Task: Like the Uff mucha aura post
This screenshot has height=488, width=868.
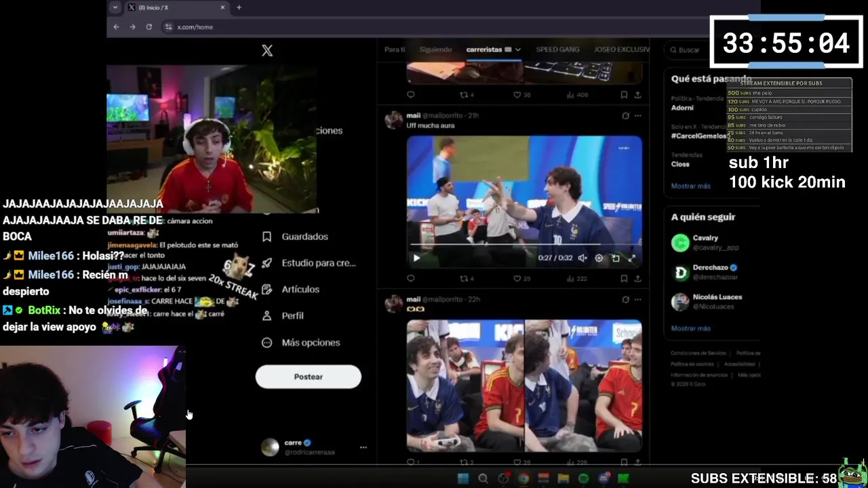Action: [521, 279]
